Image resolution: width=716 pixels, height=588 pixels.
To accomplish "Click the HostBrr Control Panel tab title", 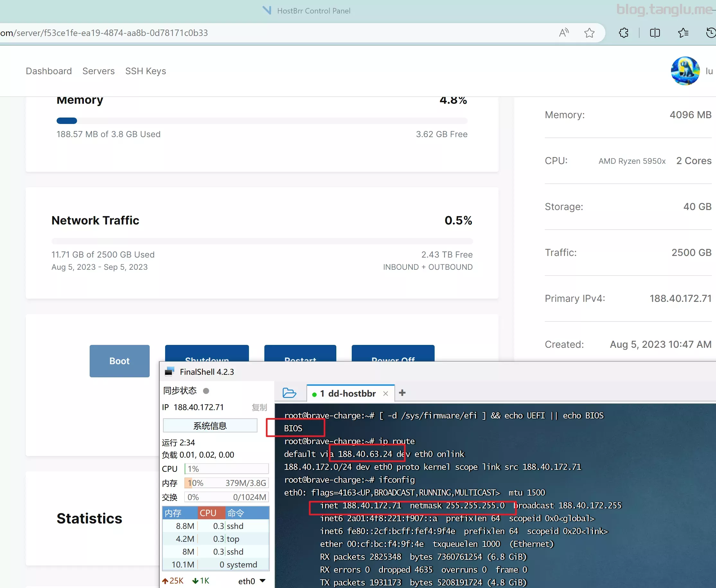I will [x=314, y=11].
